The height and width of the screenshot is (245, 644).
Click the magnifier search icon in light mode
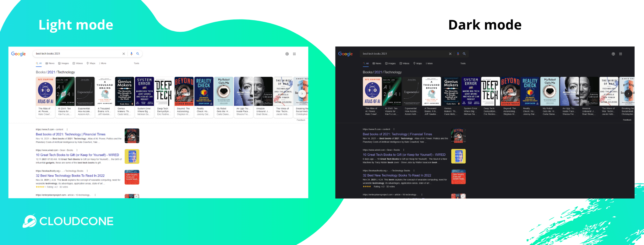[x=138, y=54]
